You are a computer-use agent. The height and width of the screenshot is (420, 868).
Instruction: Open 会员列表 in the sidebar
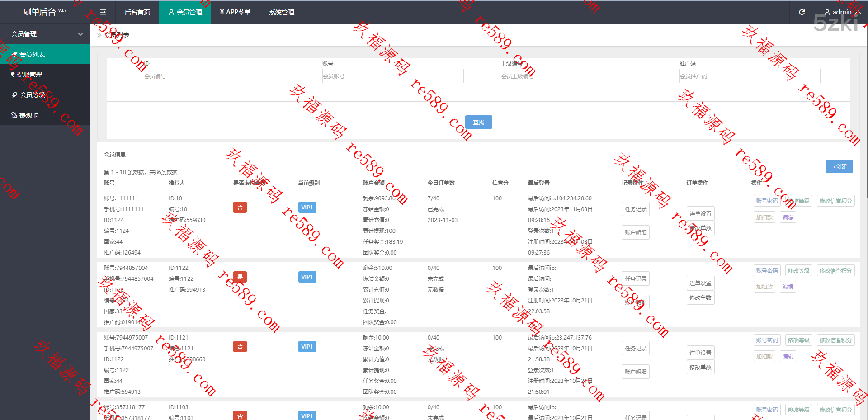pos(32,54)
